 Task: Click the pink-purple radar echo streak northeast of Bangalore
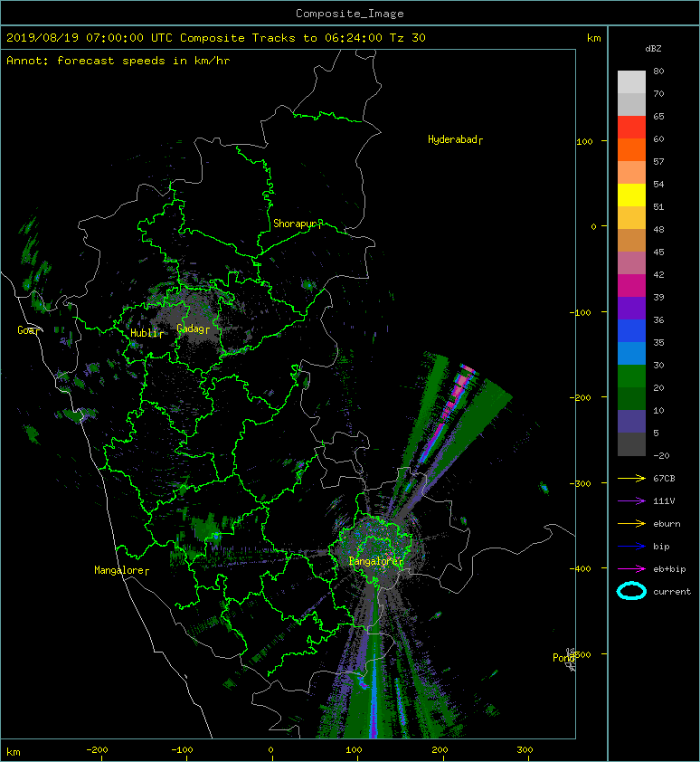447,413
